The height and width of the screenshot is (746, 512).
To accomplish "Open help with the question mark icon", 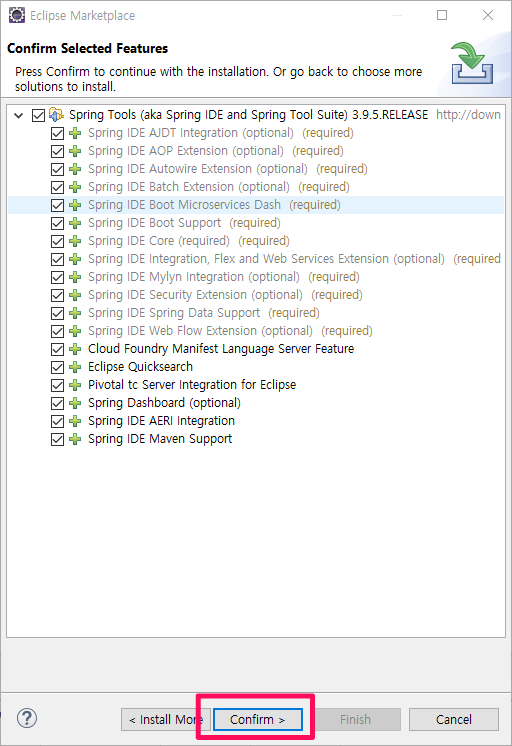I will point(27,718).
